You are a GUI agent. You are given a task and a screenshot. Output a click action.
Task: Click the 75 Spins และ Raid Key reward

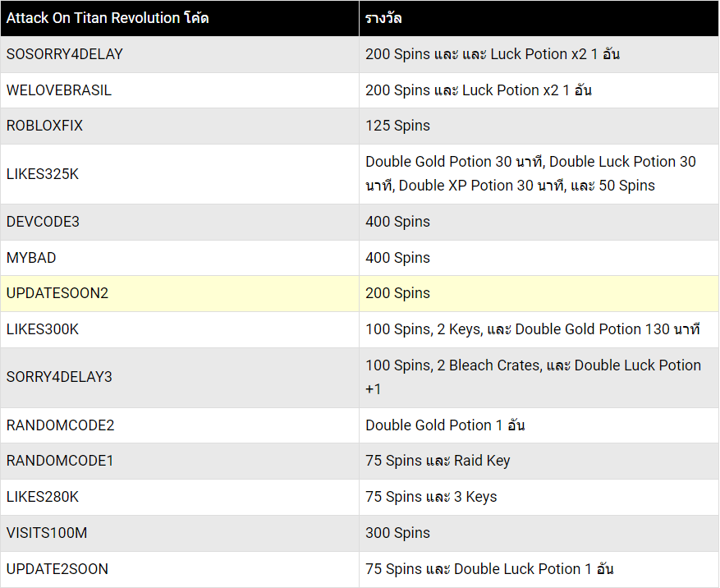(x=438, y=461)
